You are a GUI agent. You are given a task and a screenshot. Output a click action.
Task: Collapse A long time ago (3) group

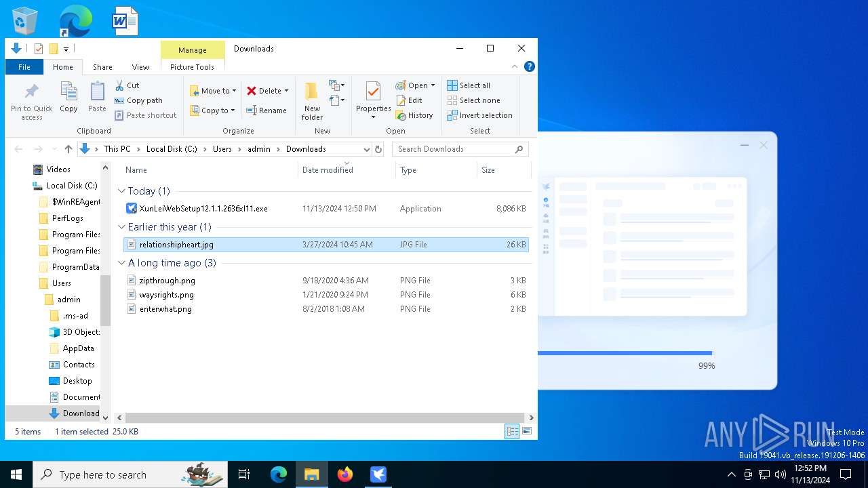coord(122,263)
